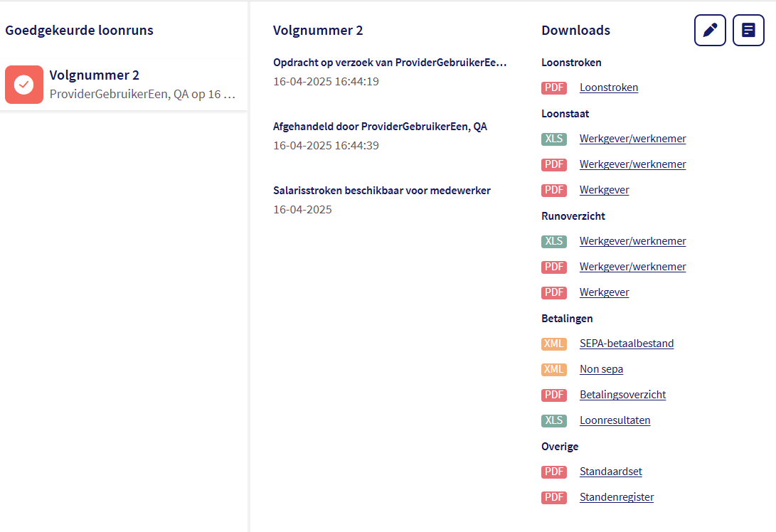Click the PDF badge beside Betalingsoverzicht

[553, 395]
